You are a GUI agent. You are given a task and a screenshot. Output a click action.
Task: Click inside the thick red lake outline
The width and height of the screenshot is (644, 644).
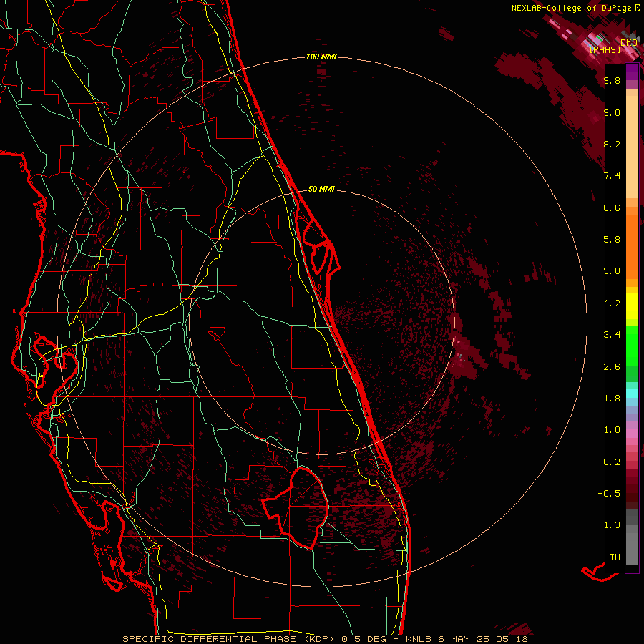304,507
